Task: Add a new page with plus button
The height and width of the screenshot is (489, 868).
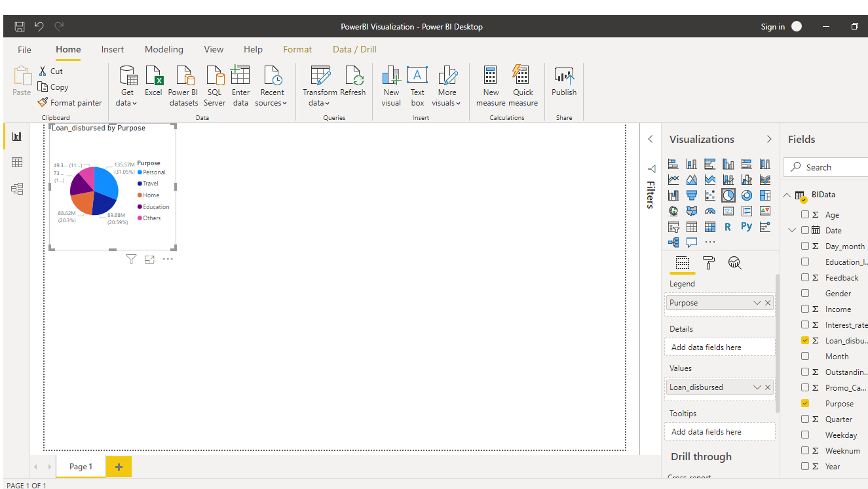Action: point(119,467)
